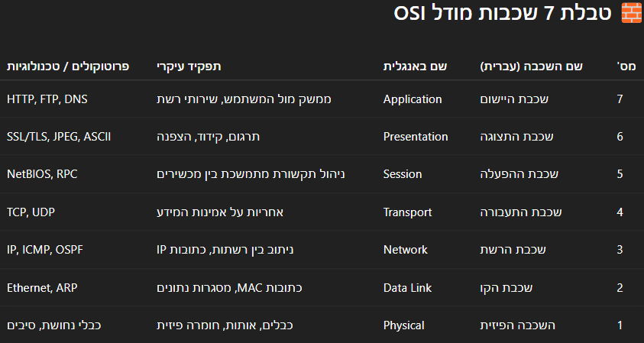This screenshot has width=644, height=343.
Task: Click the 'Session' cell
Action: pyautogui.click(x=403, y=174)
